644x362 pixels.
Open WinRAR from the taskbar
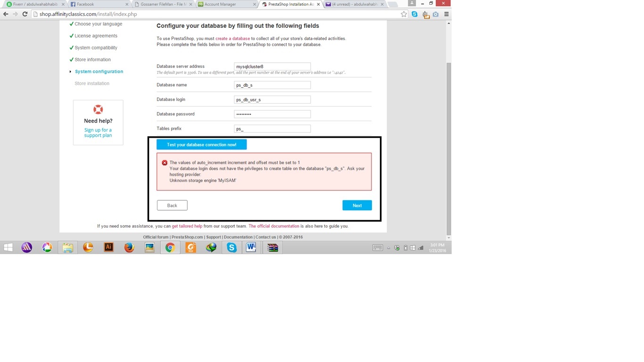272,247
